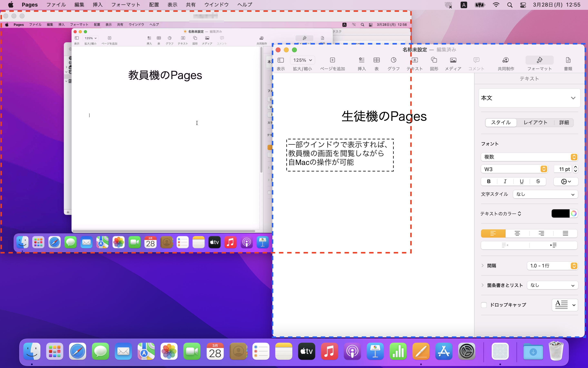
Task: Open the 複数 font family dropdown
Action: click(x=529, y=157)
